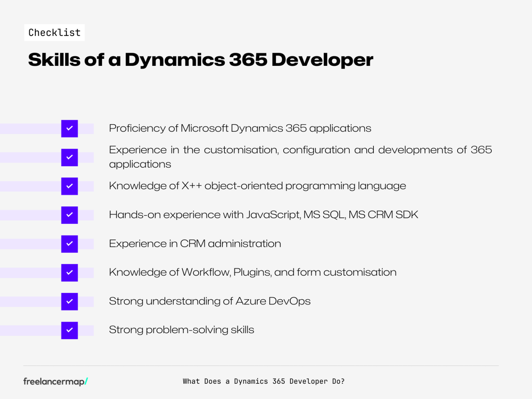This screenshot has width=532, height=399.
Task: Click the Skills of a Dynamics 365 Developer heading
Action: pyautogui.click(x=200, y=60)
